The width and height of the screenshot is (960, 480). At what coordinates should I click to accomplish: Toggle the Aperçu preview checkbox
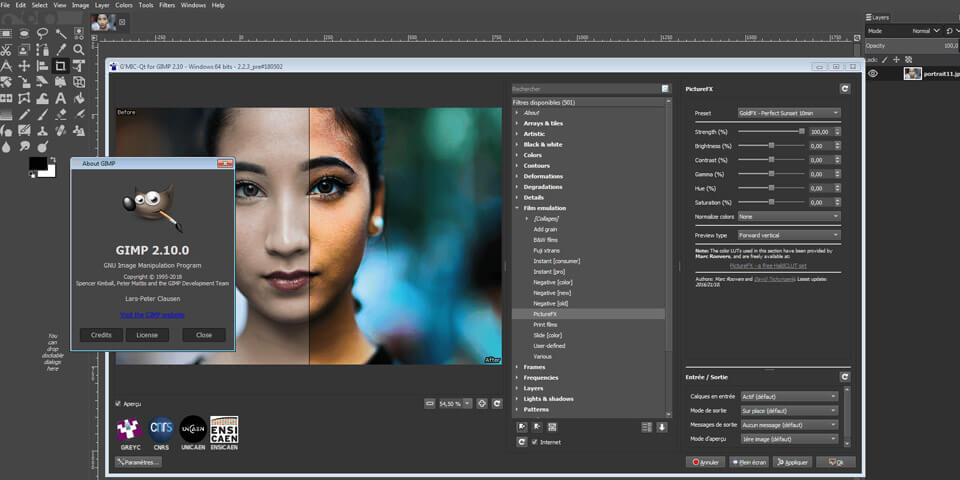point(118,403)
